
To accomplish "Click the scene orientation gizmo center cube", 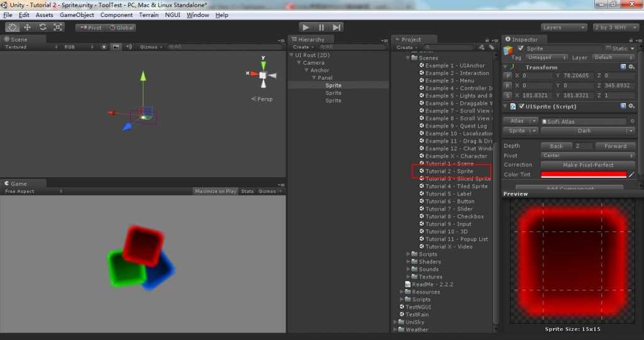I will pyautogui.click(x=262, y=75).
